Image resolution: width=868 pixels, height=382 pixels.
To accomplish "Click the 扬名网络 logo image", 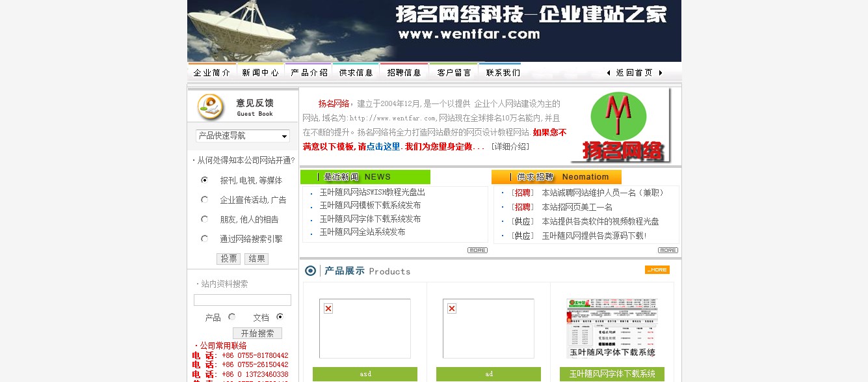I will pyautogui.click(x=620, y=126).
